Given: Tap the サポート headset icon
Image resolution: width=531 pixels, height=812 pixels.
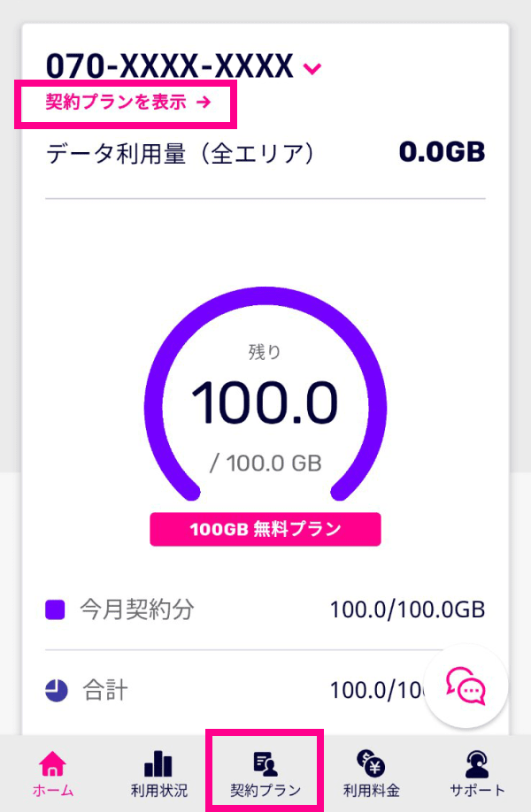Looking at the screenshot, I should click(477, 764).
